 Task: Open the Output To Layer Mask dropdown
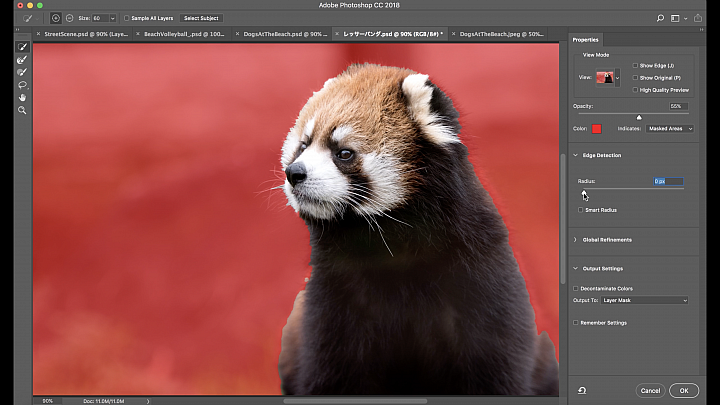click(645, 300)
